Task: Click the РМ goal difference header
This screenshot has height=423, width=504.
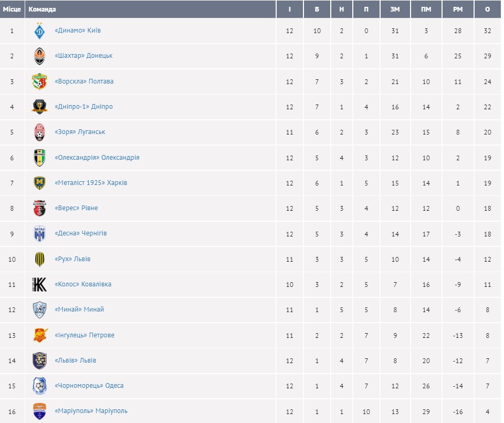Action: click(x=458, y=9)
